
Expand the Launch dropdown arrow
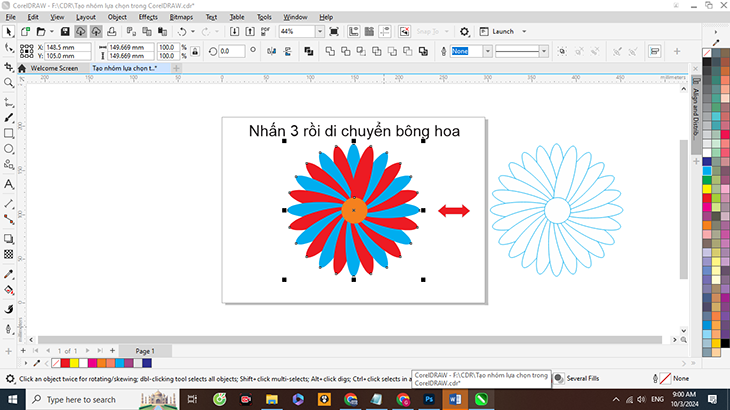(x=524, y=32)
